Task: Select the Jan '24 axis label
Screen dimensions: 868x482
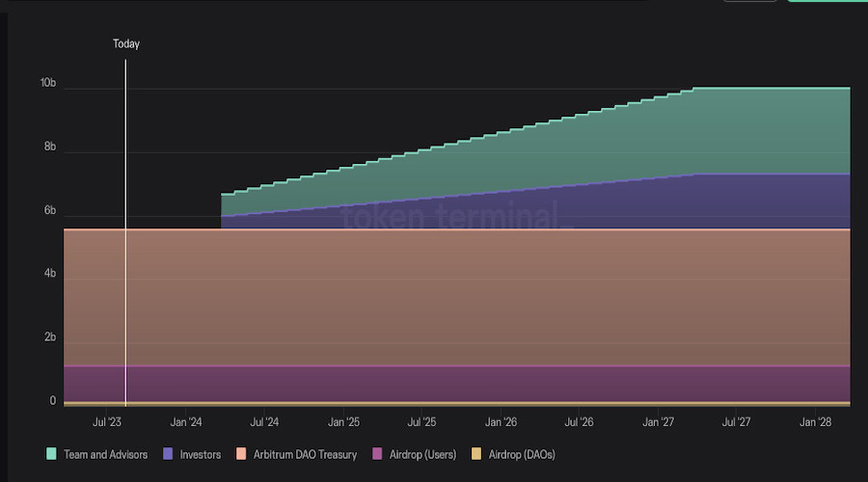Action: [186, 422]
